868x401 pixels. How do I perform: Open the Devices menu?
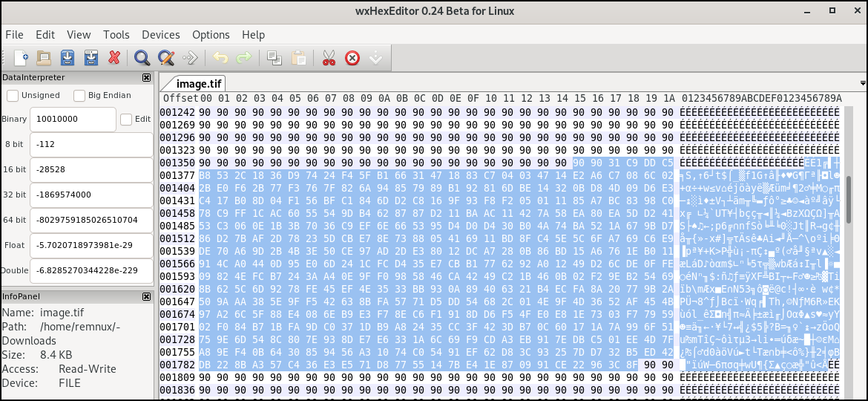[161, 35]
